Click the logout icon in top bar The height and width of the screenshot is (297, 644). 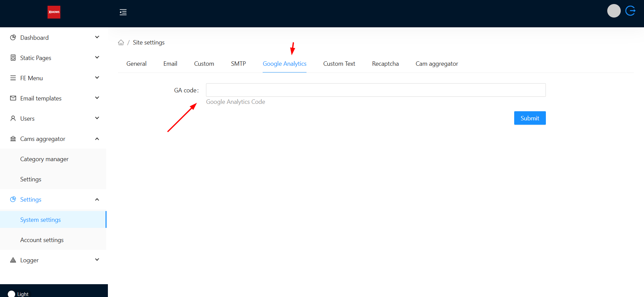[x=630, y=11]
